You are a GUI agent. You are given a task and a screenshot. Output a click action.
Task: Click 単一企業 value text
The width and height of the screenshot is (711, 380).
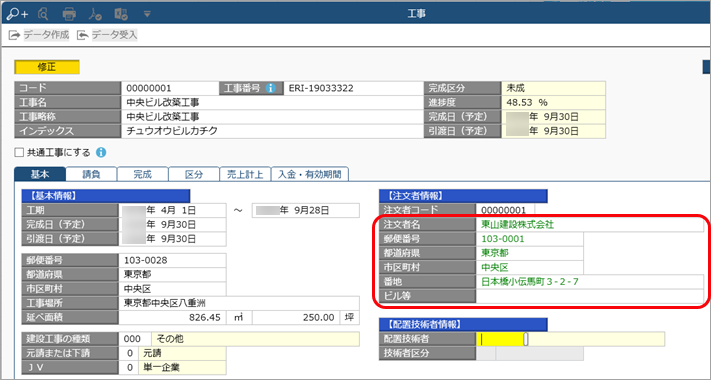[x=161, y=367]
